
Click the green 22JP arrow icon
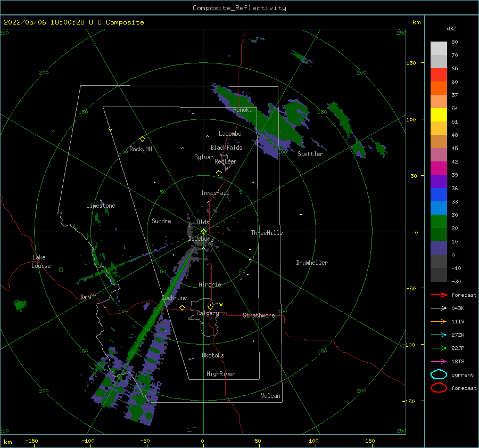pyautogui.click(x=439, y=348)
